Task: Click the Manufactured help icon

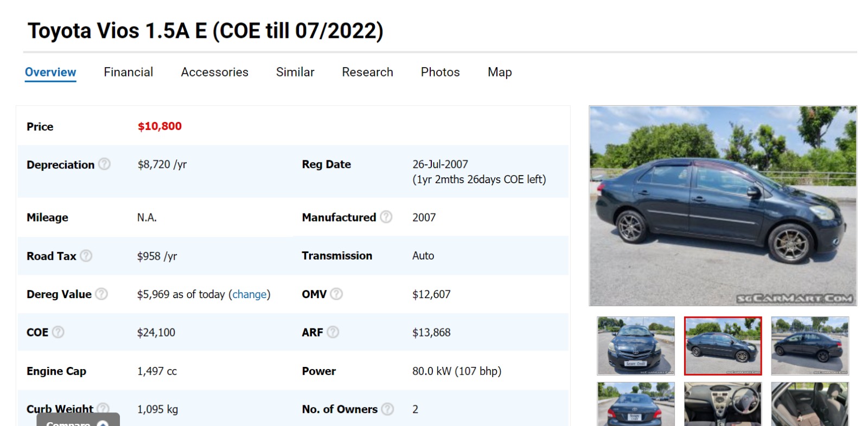Action: 386,217
